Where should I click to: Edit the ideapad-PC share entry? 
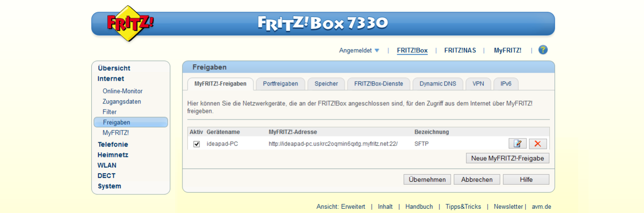click(517, 144)
